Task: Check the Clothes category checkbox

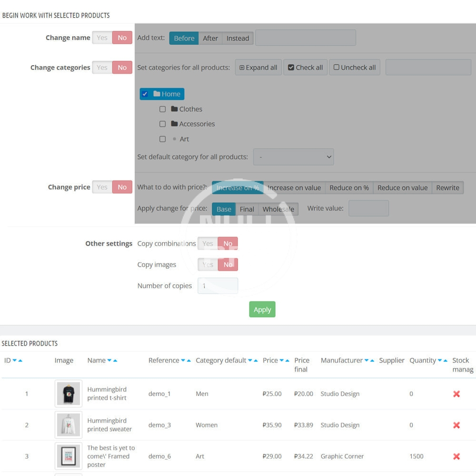Action: coord(163,109)
